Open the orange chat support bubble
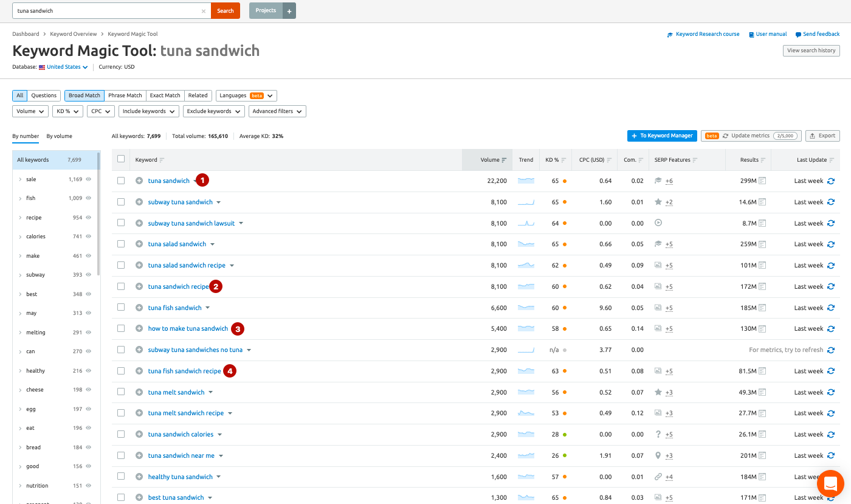The image size is (851, 504). point(830,484)
